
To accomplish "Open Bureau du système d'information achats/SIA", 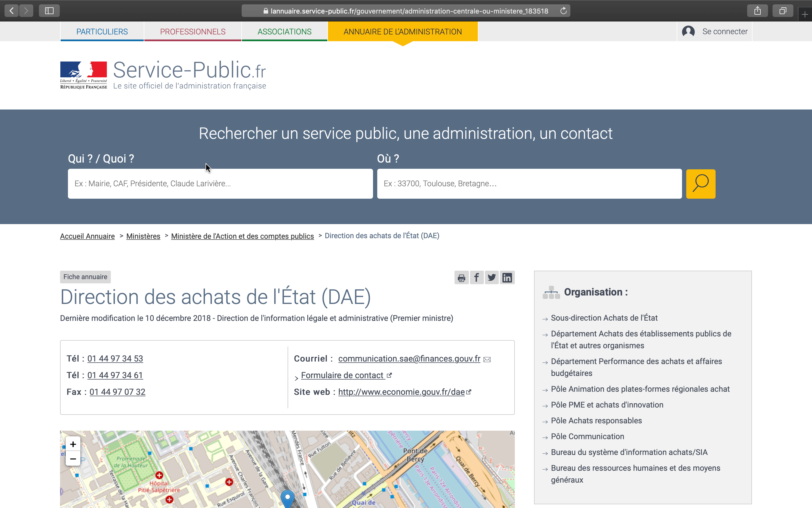I will (x=629, y=452).
